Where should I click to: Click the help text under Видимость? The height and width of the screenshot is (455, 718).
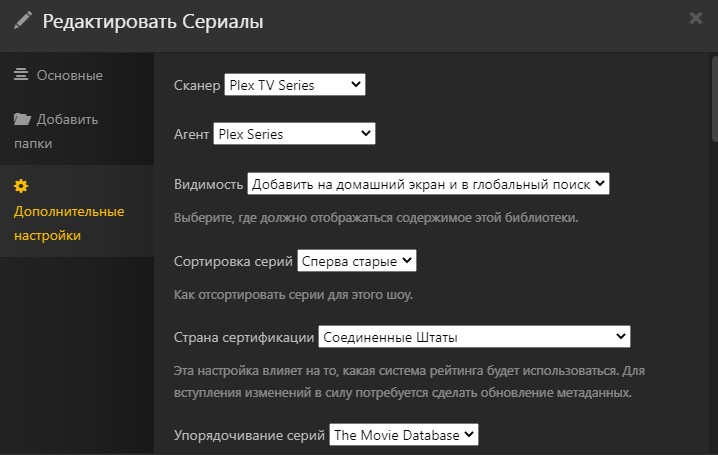376,217
